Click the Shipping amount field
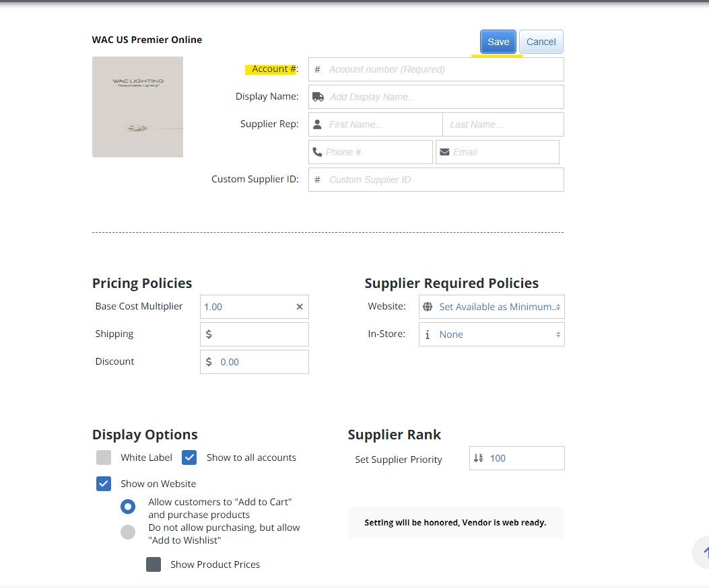Screen dimensions: 709x588 (254, 334)
